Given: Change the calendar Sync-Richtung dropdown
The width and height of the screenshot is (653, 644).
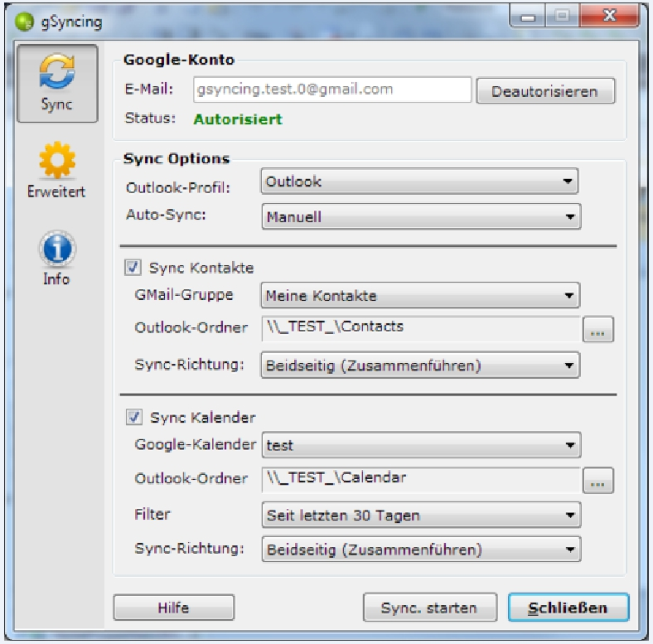Looking at the screenshot, I should point(421,549).
